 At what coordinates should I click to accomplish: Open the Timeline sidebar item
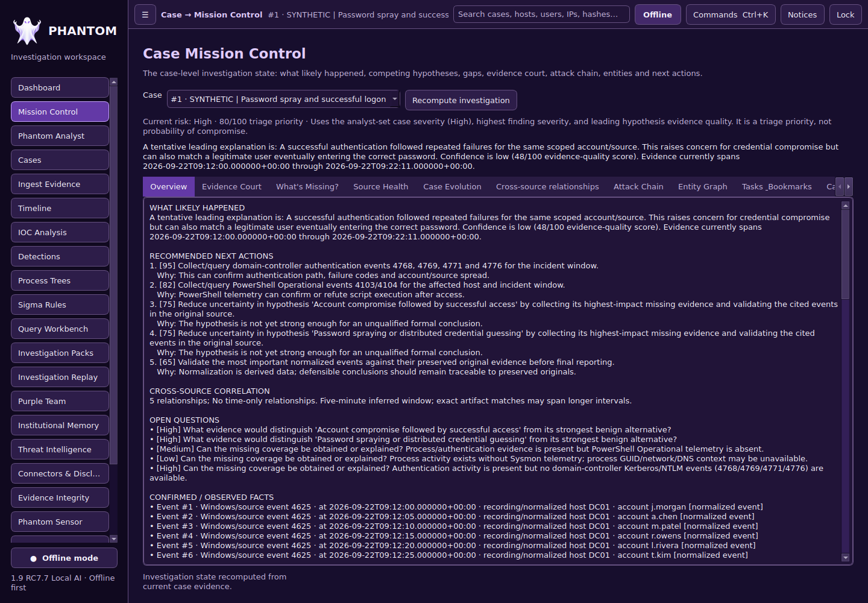pyautogui.click(x=60, y=208)
